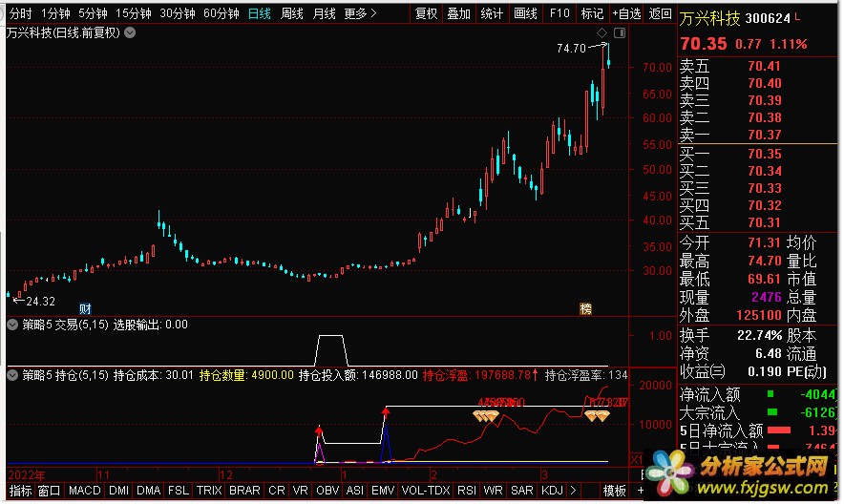
Task: Switch to 月线 monthly chart
Action: (x=324, y=13)
